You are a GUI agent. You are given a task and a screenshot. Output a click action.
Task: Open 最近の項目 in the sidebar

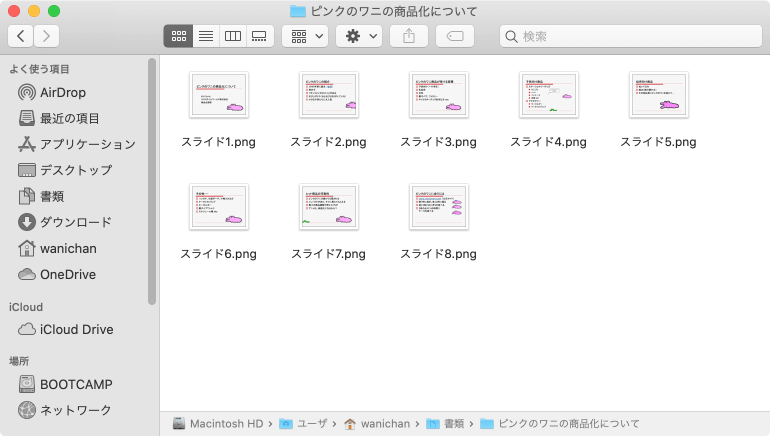pos(58,118)
